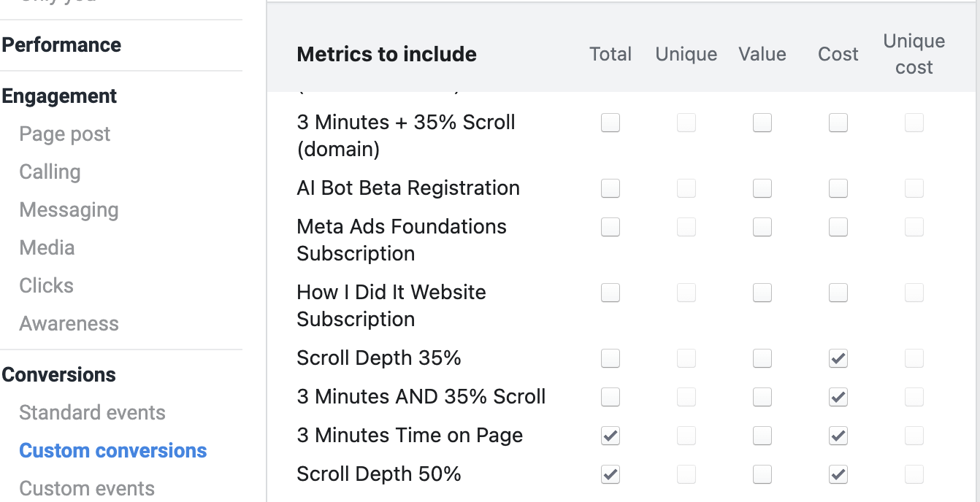Select Custom events in sidebar
980x502 pixels.
coord(87,489)
